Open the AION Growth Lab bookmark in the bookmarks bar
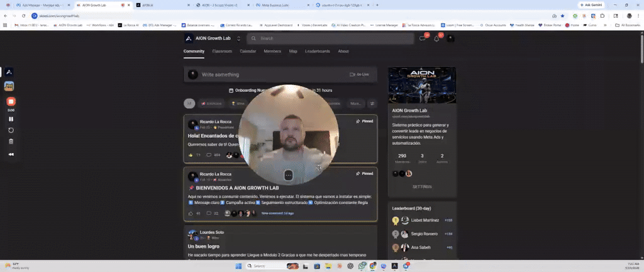644x272 pixels. coord(68,25)
